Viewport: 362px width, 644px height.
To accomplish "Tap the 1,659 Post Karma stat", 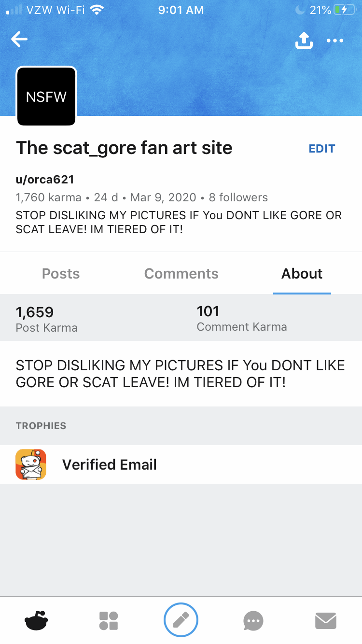I will [x=46, y=319].
